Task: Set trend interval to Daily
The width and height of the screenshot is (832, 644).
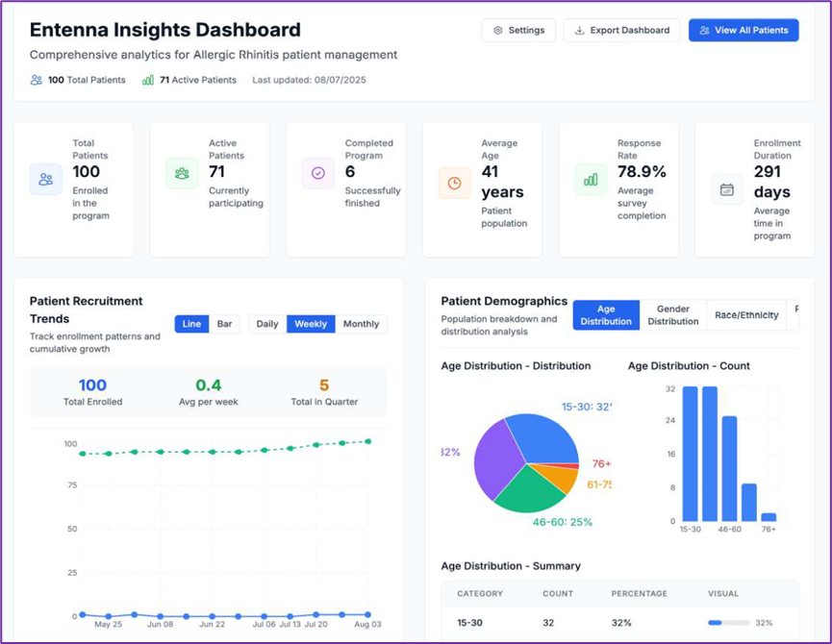Action: pyautogui.click(x=267, y=324)
